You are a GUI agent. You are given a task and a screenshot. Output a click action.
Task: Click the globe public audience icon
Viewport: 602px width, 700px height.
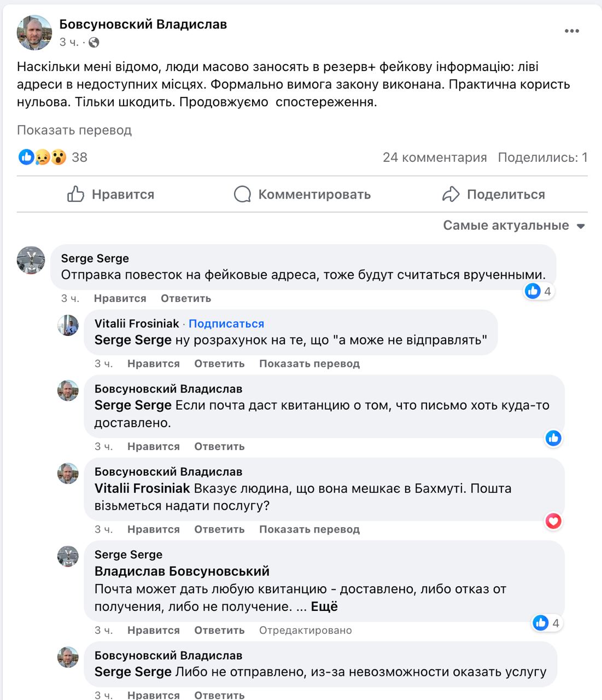point(93,42)
